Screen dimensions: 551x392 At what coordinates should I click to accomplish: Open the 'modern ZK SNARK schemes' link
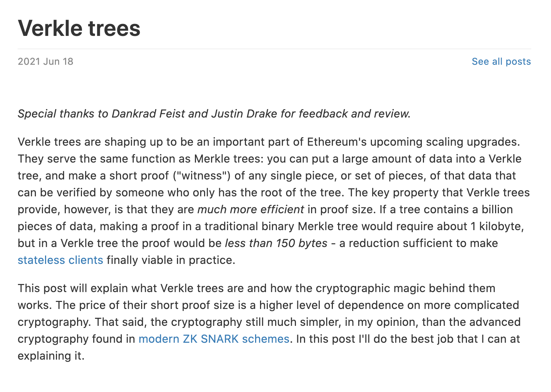coord(214,339)
